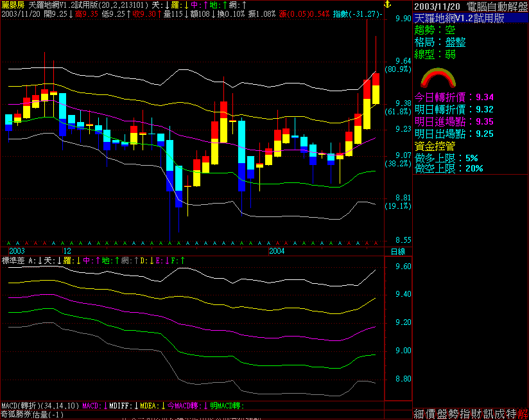The width and height of the screenshot is (529, 420).
Task: Click the 2004 marker on time axis
Action: 277,251
